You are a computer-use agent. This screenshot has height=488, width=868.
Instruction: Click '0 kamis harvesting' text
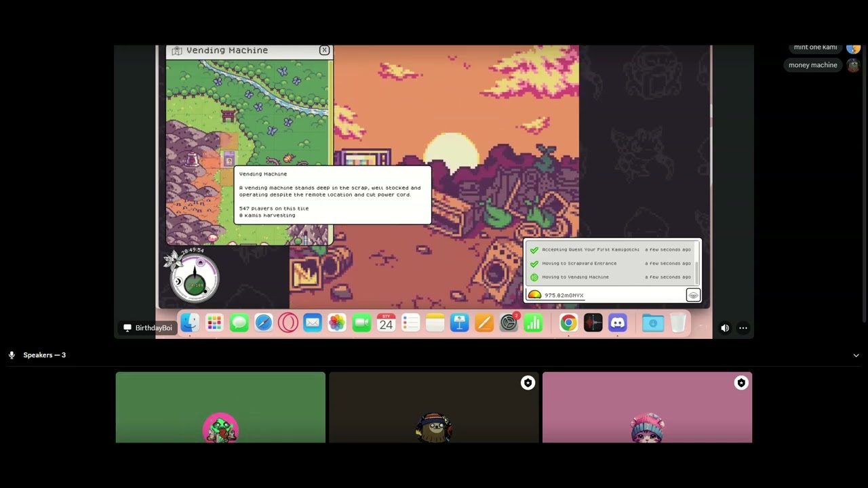[x=267, y=216]
